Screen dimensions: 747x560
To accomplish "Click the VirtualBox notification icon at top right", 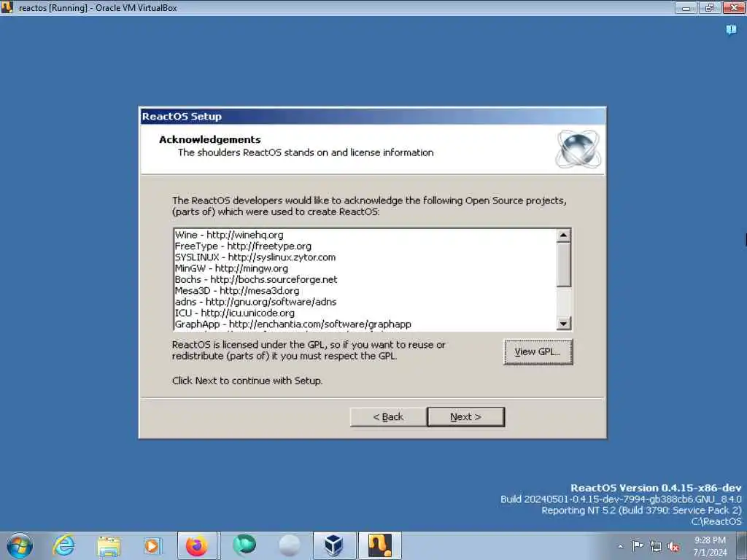I will 731,30.
